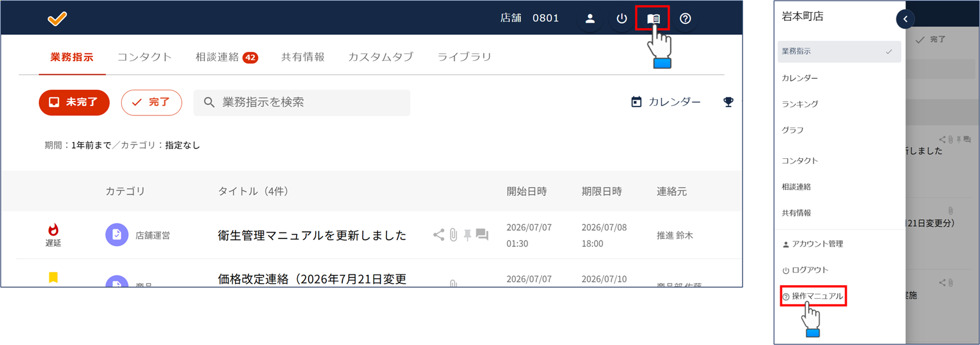Open アカウント管理 in the side menu
Image resolution: width=980 pixels, height=345 pixels.
[813, 244]
